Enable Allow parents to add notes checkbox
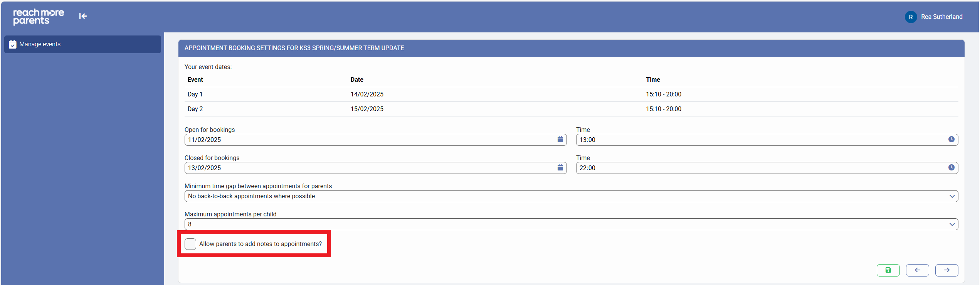The width and height of the screenshot is (980, 285). (x=190, y=244)
